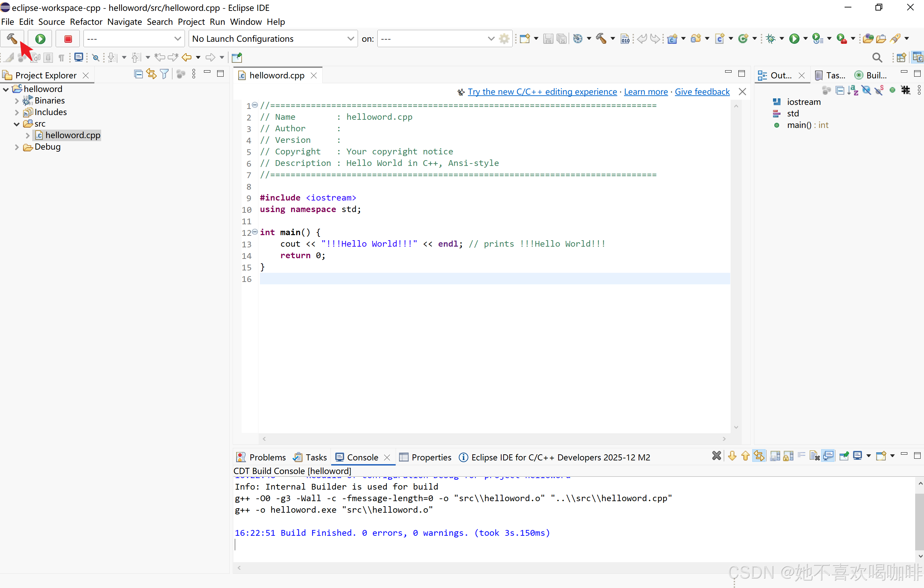Toggle Link with Editor in Project Explorer
Image resolution: width=924 pixels, height=588 pixels.
151,74
